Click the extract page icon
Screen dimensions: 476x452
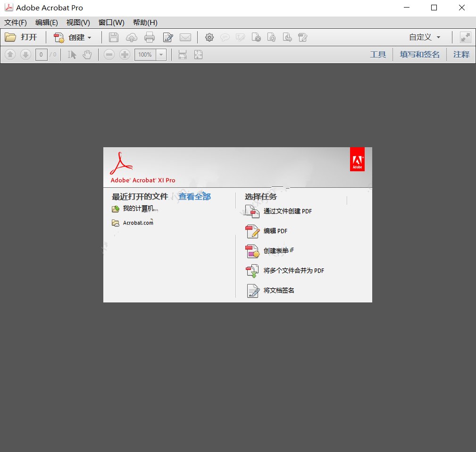coord(287,37)
